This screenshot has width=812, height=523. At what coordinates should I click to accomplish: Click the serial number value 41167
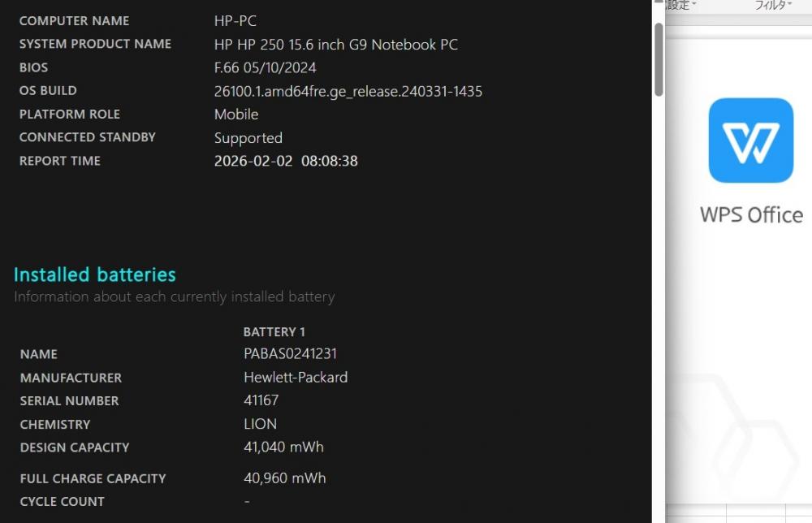261,400
